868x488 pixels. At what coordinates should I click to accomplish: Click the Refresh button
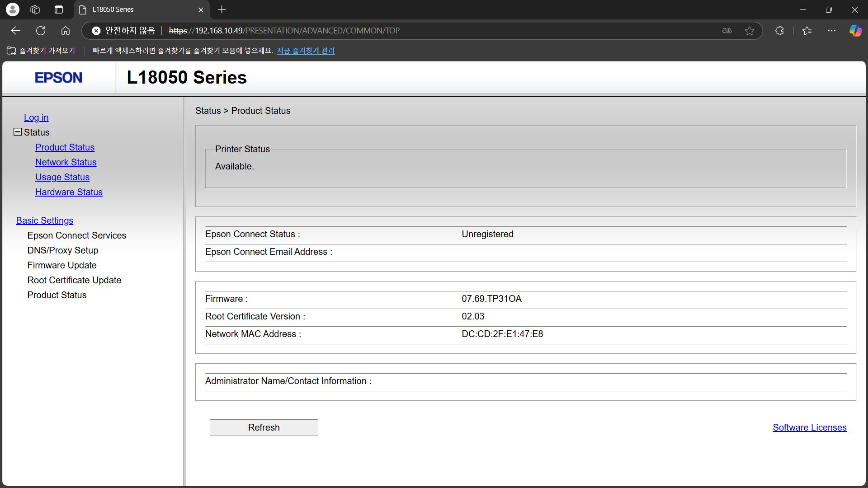(264, 427)
